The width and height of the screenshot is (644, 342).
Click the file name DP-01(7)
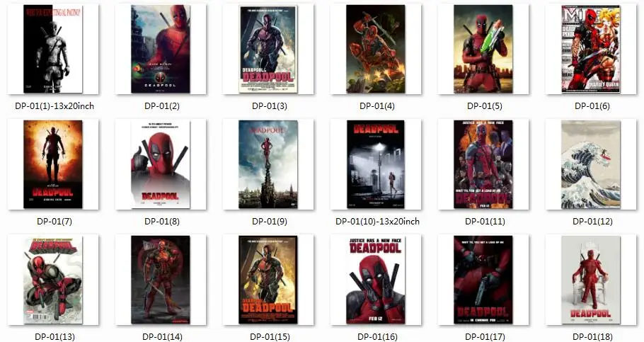coord(54,222)
